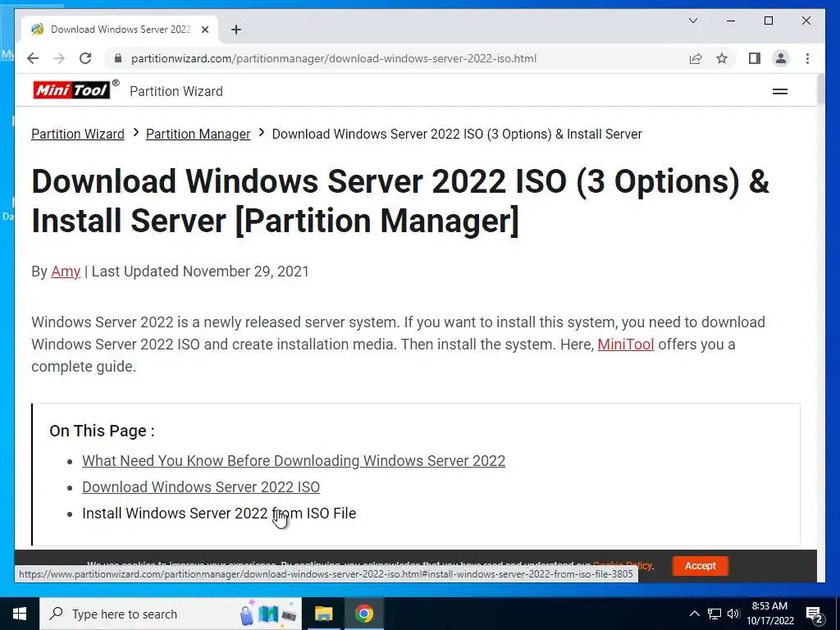Open Chrome three-dot menu
Screen dimensions: 840x630
coord(807,58)
